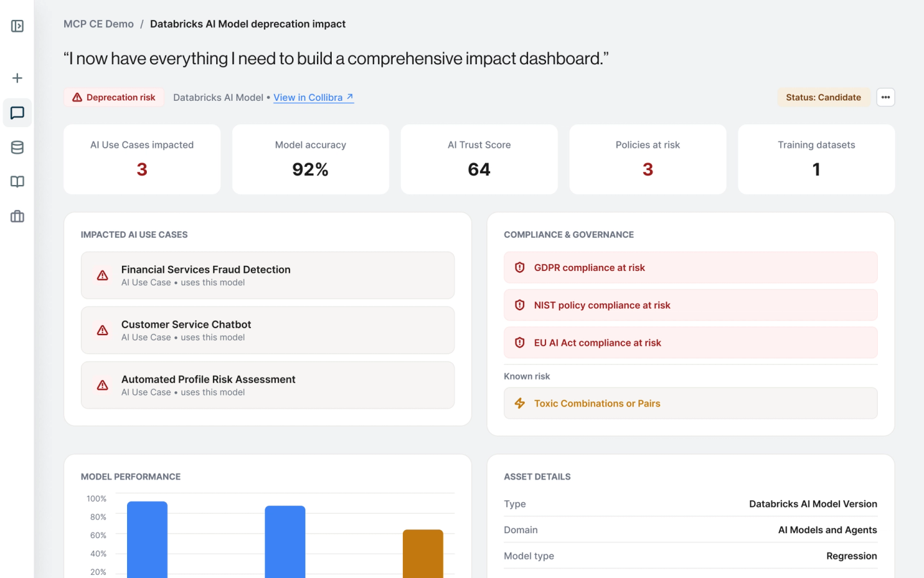
Task: Open View in Collibra link
Action: (314, 98)
